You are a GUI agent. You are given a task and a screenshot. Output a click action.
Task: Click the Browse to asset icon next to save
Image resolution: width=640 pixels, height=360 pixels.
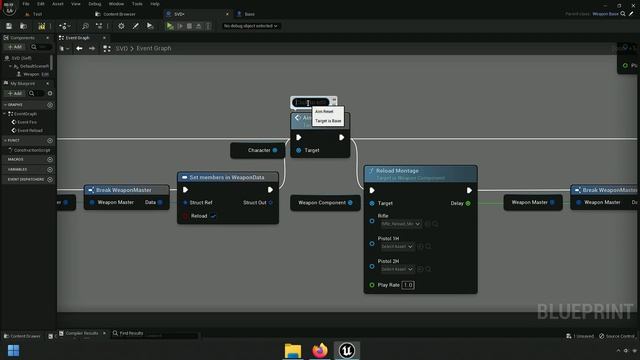coord(23,26)
